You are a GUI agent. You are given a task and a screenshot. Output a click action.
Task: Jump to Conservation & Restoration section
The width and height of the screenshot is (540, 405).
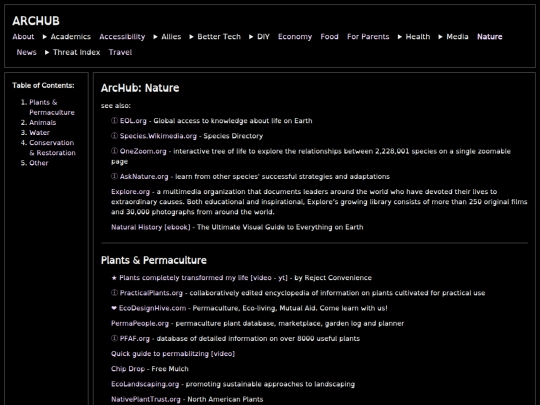(52, 148)
